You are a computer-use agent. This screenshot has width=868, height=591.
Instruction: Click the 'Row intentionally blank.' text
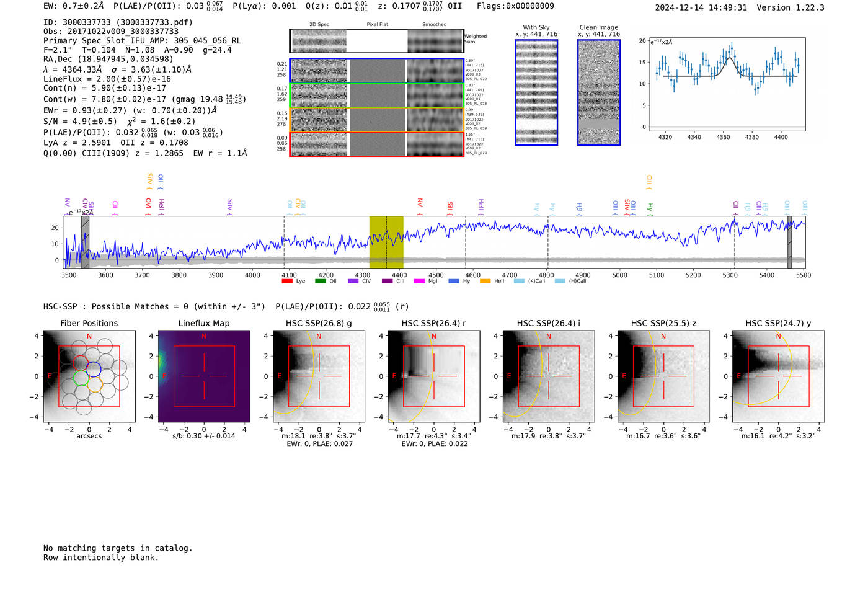tap(101, 558)
